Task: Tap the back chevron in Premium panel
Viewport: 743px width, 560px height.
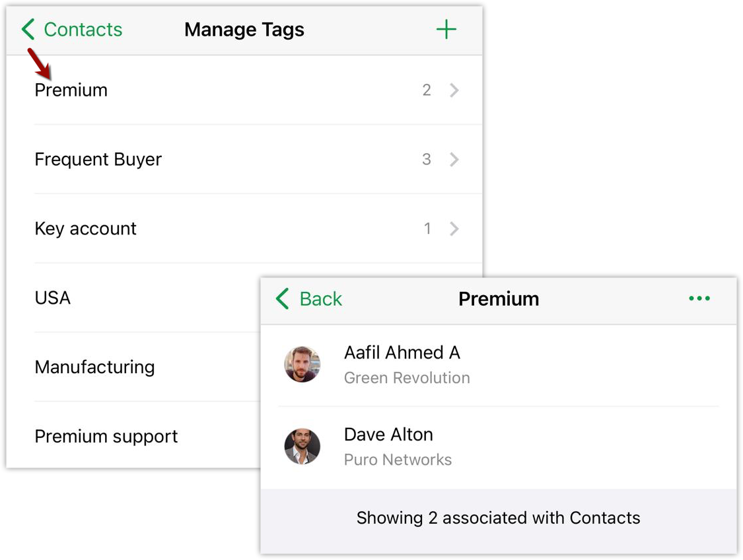Action: [283, 298]
